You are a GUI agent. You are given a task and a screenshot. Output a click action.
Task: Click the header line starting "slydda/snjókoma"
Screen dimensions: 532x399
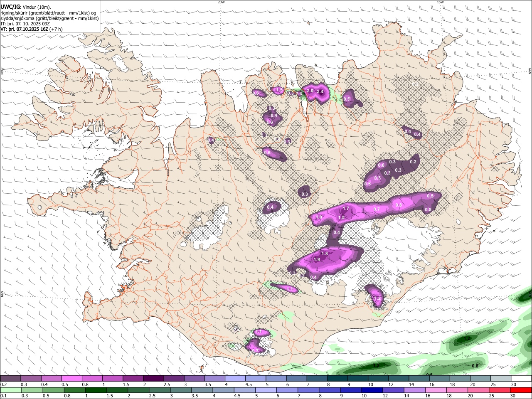pos(49,18)
